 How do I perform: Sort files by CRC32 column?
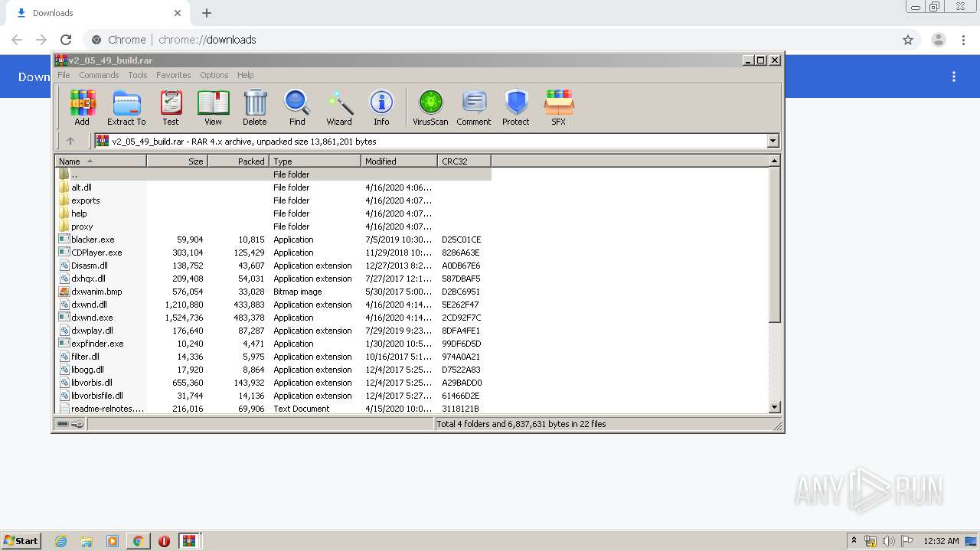point(464,161)
